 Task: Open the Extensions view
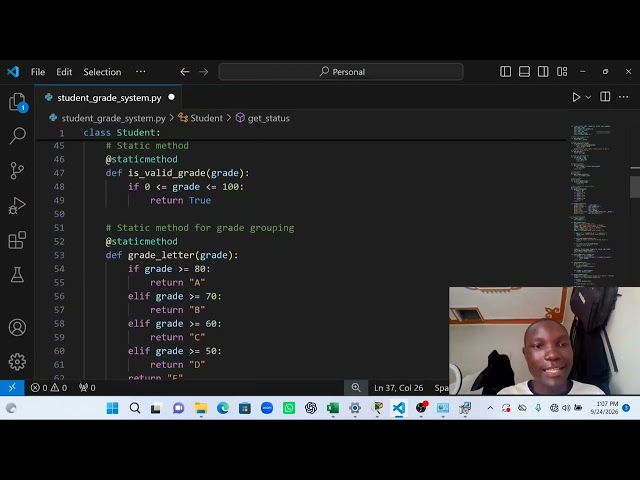17,240
